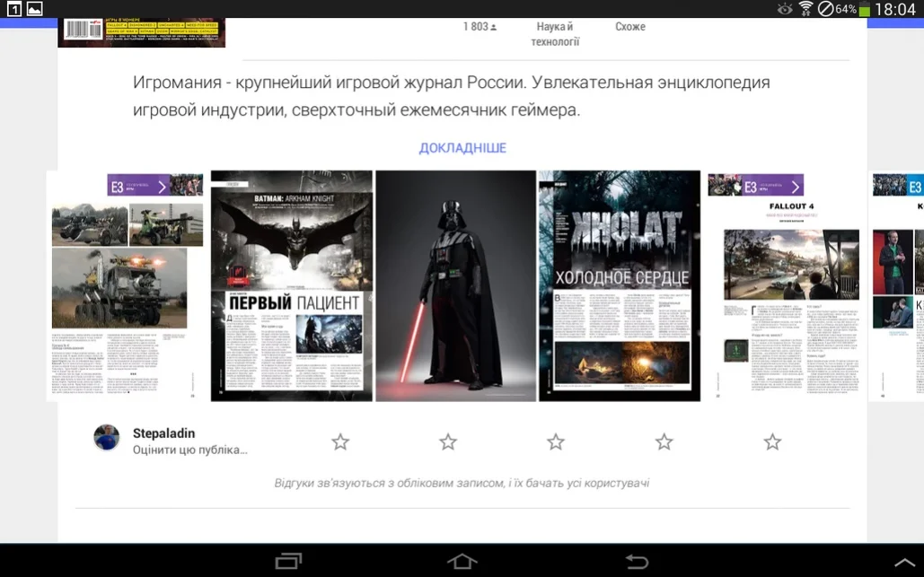
Task: Rate the publication two stars
Action: point(448,441)
